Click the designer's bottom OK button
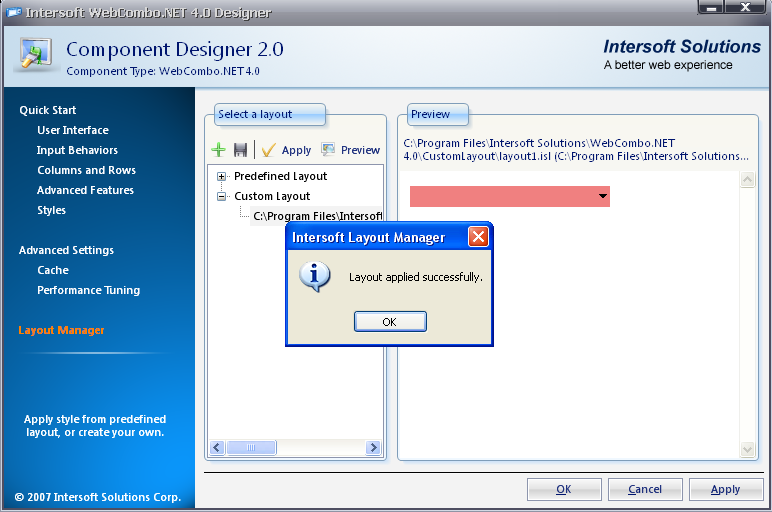The image size is (772, 512). pyautogui.click(x=564, y=489)
